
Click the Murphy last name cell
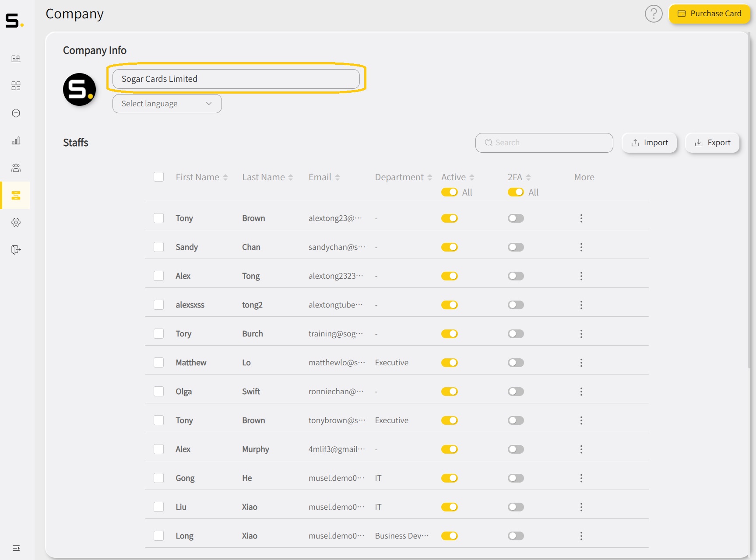256,449
